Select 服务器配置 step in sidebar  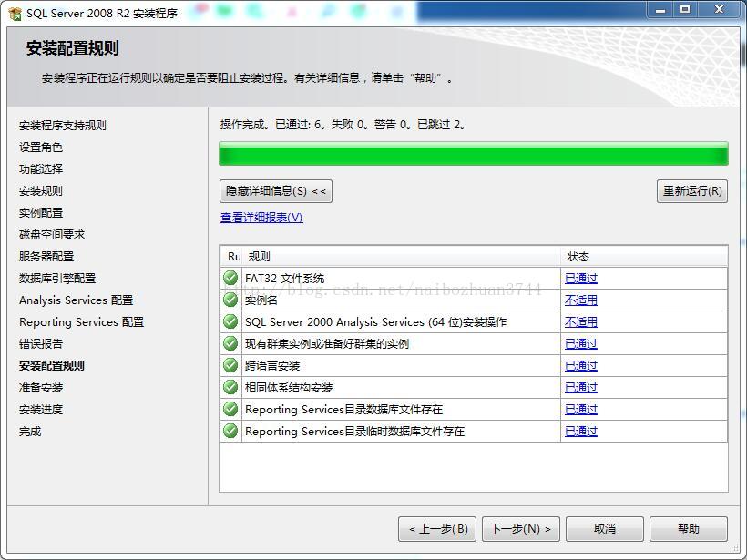point(46,257)
